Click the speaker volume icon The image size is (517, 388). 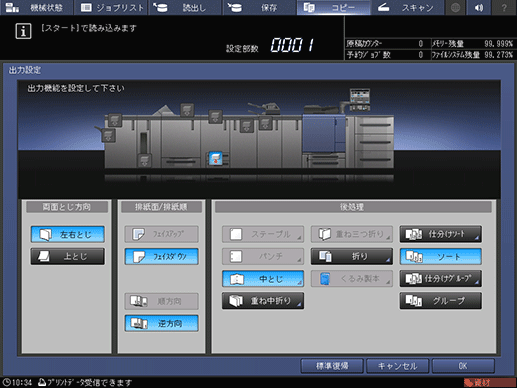click(479, 7)
